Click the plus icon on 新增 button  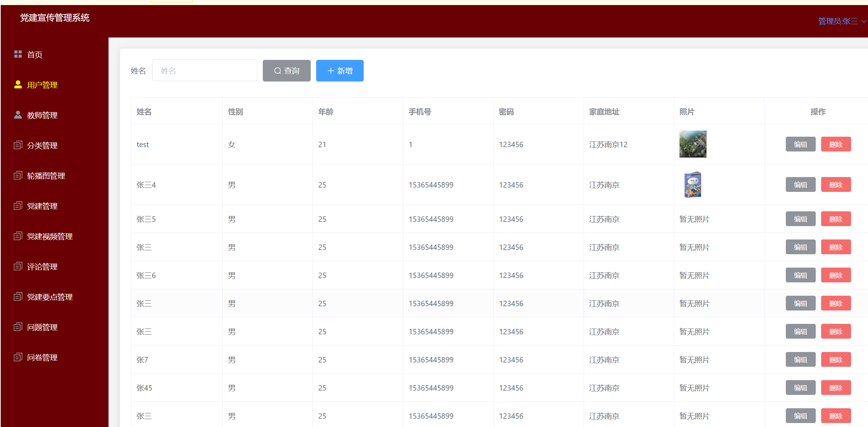point(331,71)
